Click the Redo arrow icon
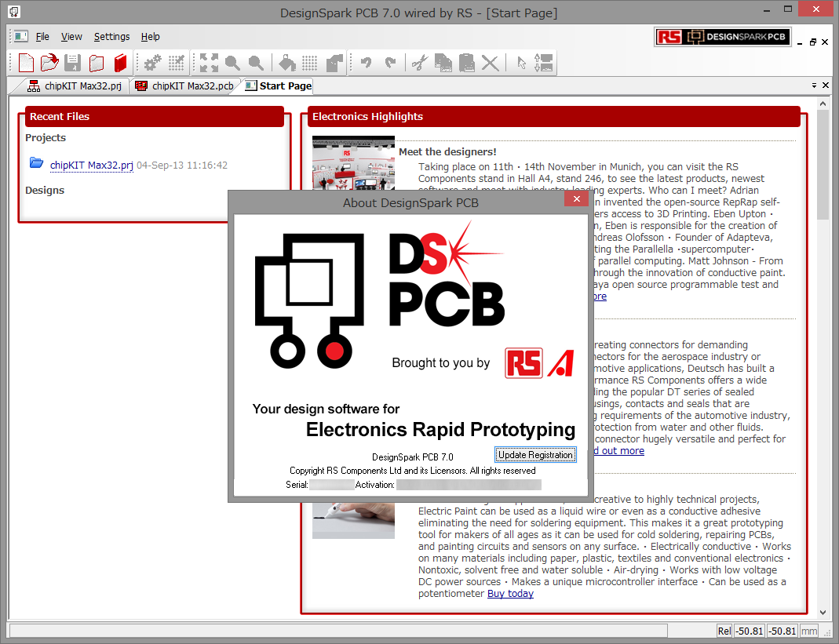Viewport: 839px width, 644px height. pos(390,63)
